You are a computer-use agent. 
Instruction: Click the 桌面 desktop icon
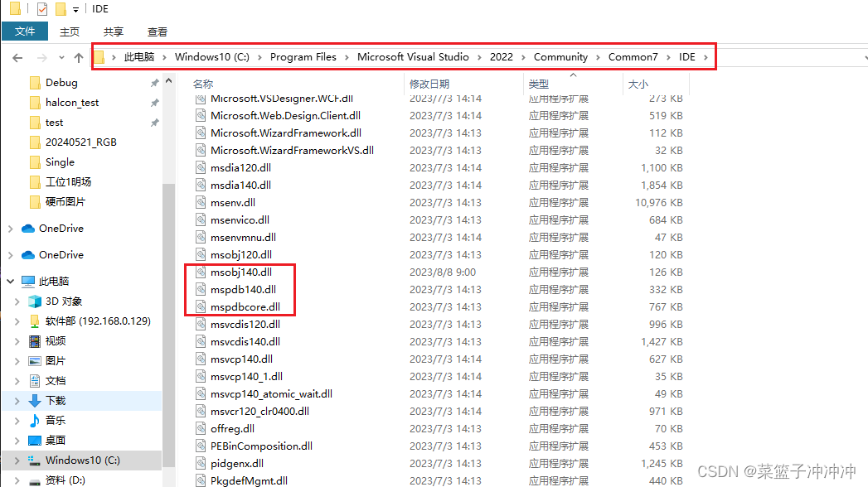35,441
